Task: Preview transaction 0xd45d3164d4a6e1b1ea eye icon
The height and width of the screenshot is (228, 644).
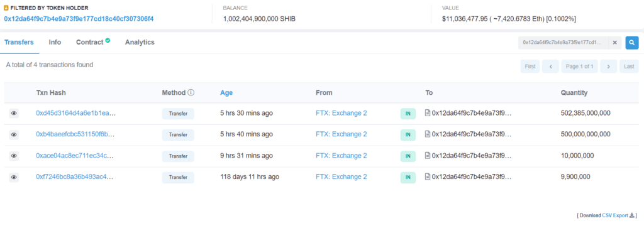Action: [x=14, y=113]
